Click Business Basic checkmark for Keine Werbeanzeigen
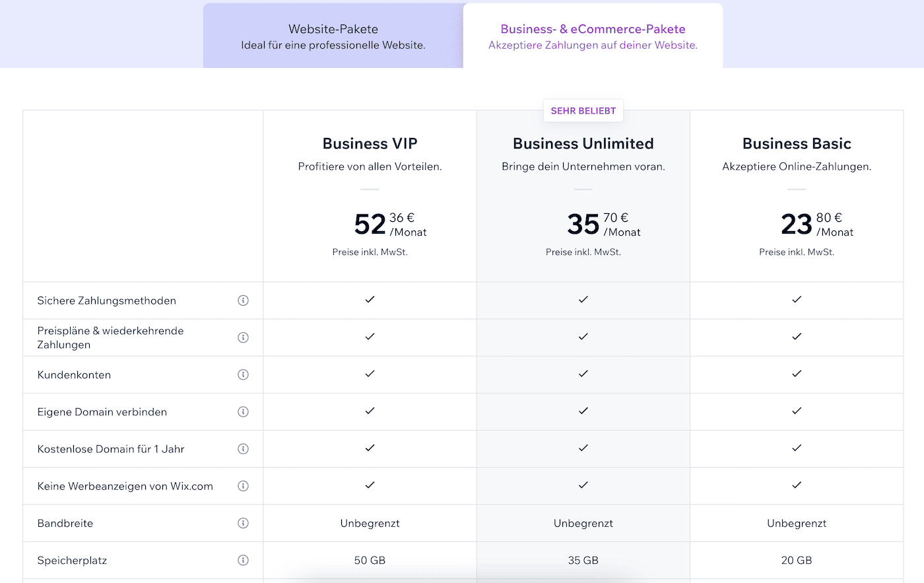The height and width of the screenshot is (583, 924). [x=797, y=485]
